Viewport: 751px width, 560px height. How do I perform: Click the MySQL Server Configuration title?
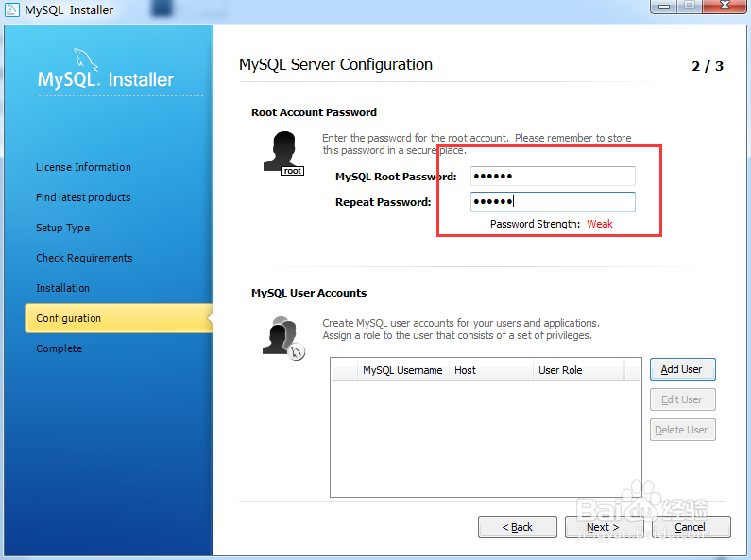point(335,64)
